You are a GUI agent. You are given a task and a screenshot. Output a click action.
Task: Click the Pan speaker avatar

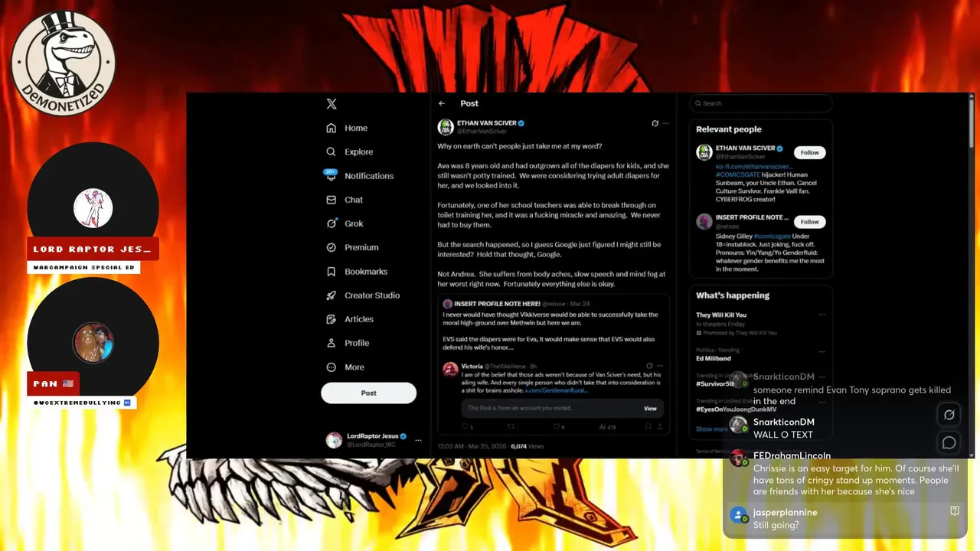93,343
